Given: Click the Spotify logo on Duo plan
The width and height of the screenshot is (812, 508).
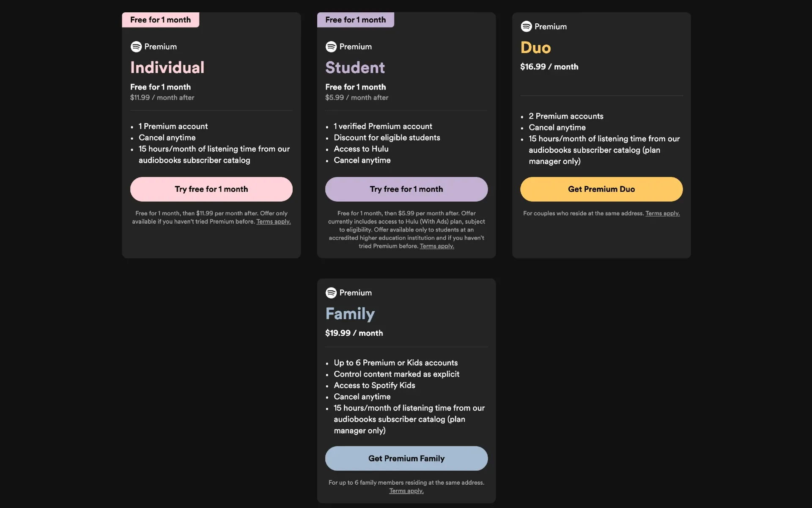Looking at the screenshot, I should coord(526,27).
